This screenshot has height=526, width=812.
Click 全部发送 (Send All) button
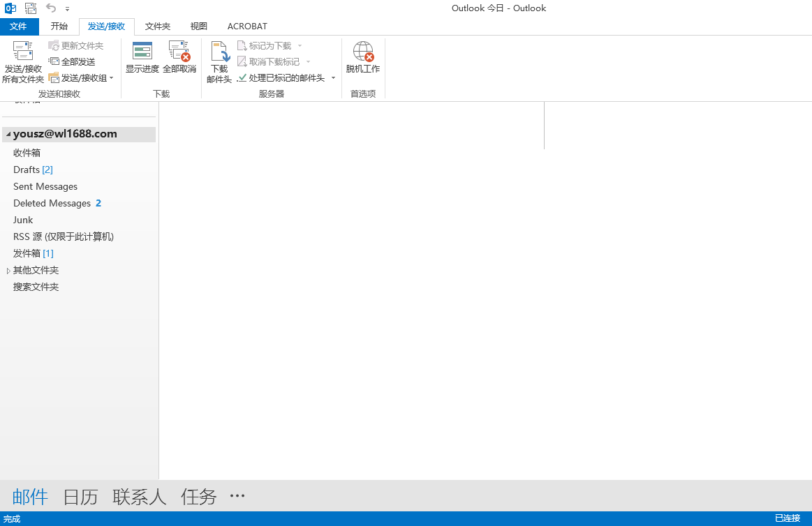click(72, 61)
